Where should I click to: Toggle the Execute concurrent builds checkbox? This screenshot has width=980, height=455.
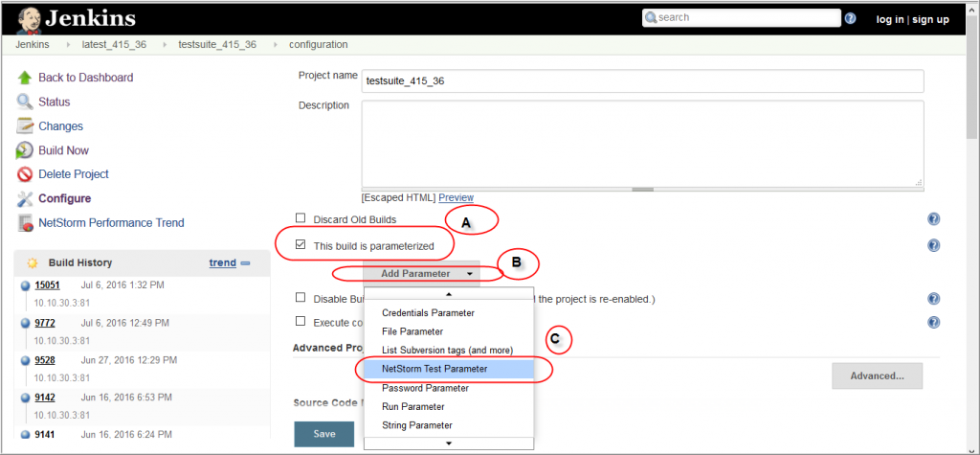point(301,322)
